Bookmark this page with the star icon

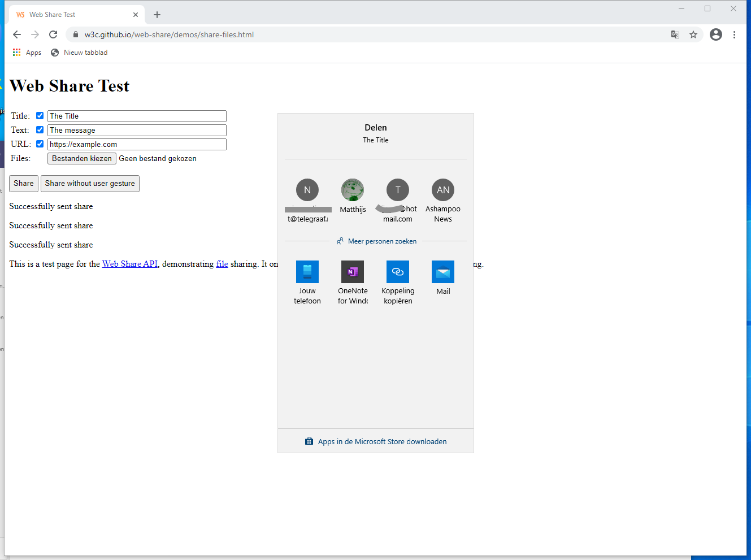(x=693, y=34)
